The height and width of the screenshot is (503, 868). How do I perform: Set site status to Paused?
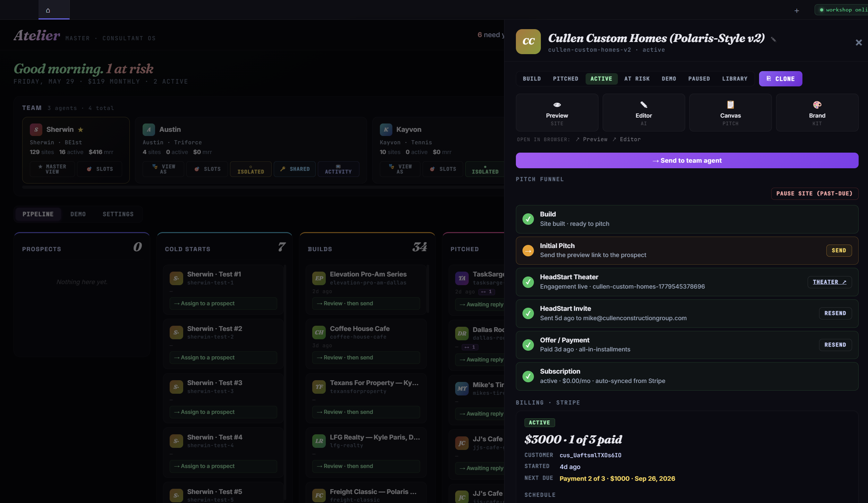(699, 79)
